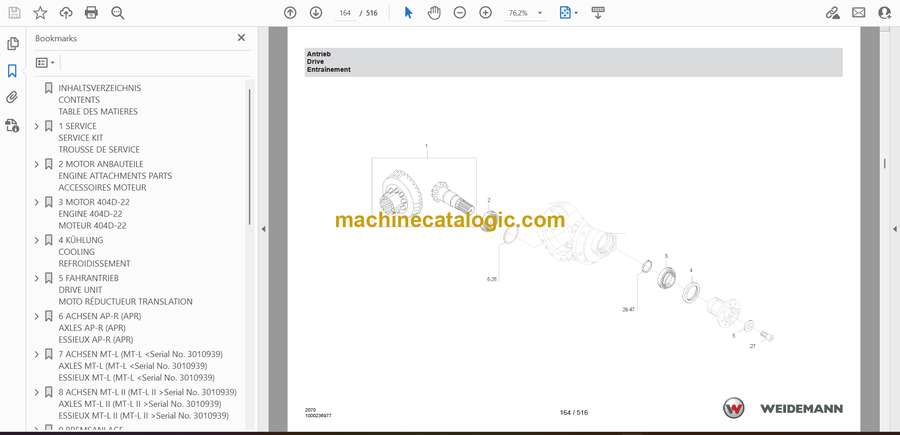Open the INHALTSVERZEICHNIS bookmark
900x435 pixels.
click(99, 88)
